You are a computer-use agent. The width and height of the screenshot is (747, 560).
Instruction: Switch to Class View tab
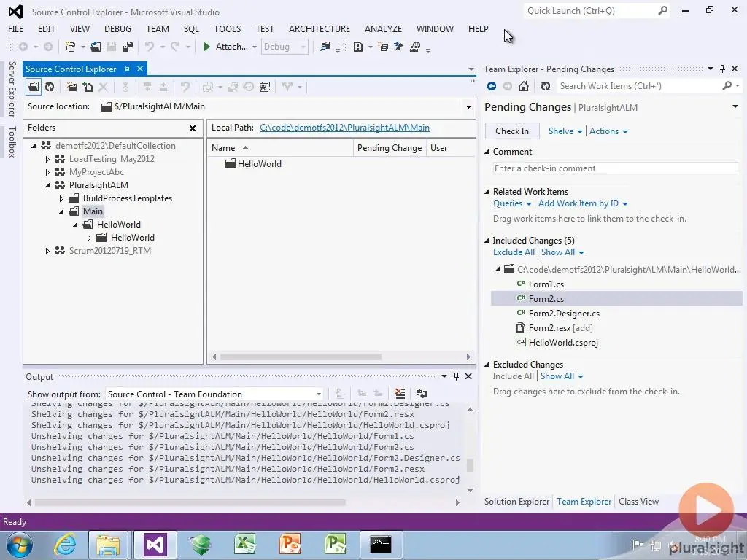click(x=638, y=502)
